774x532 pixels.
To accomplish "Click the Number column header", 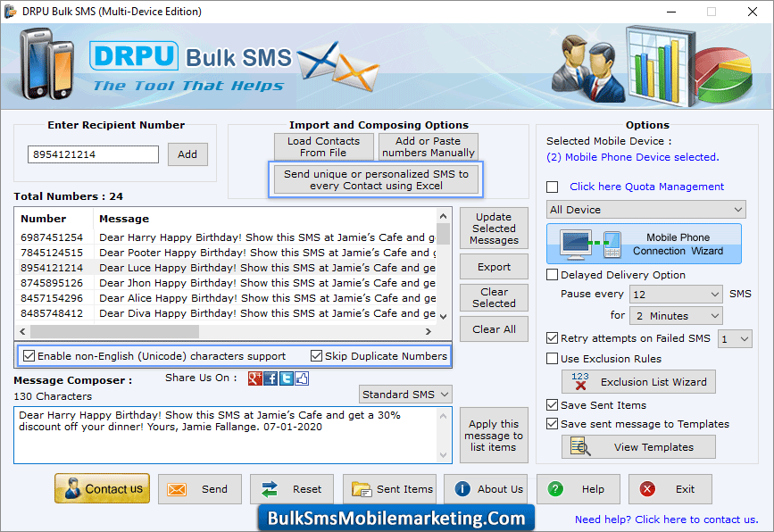I will click(x=54, y=219).
